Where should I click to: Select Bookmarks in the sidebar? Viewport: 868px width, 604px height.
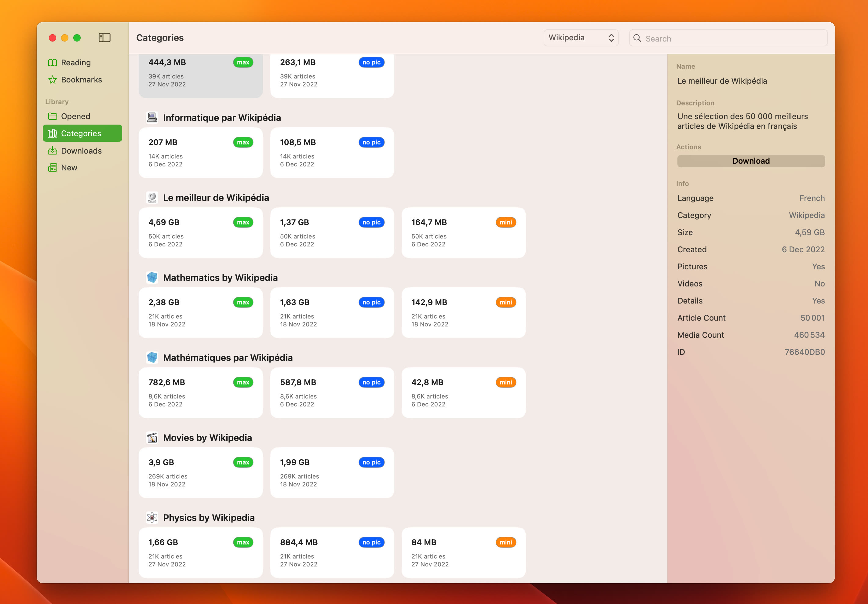click(x=81, y=79)
